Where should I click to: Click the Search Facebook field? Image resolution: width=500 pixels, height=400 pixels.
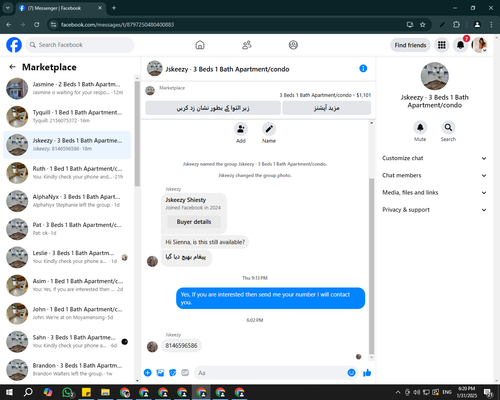[x=80, y=45]
